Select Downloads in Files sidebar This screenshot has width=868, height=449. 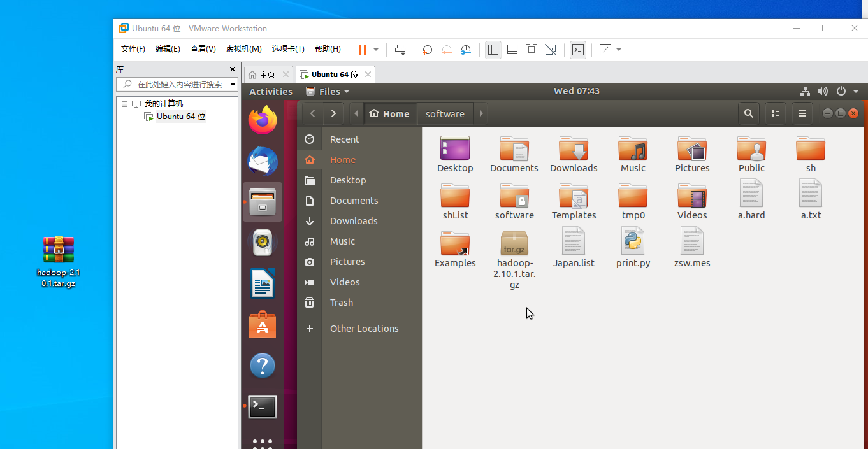click(359, 221)
